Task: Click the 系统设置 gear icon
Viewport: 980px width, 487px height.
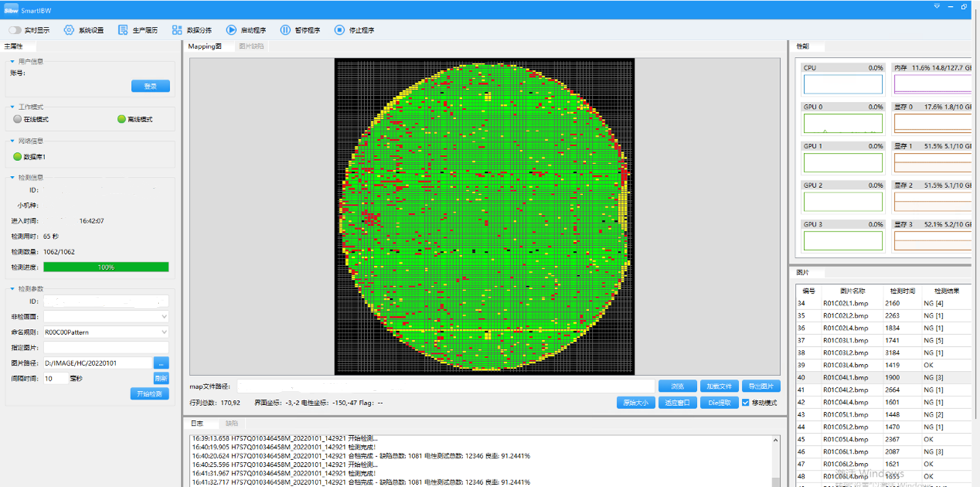Action: (x=69, y=30)
